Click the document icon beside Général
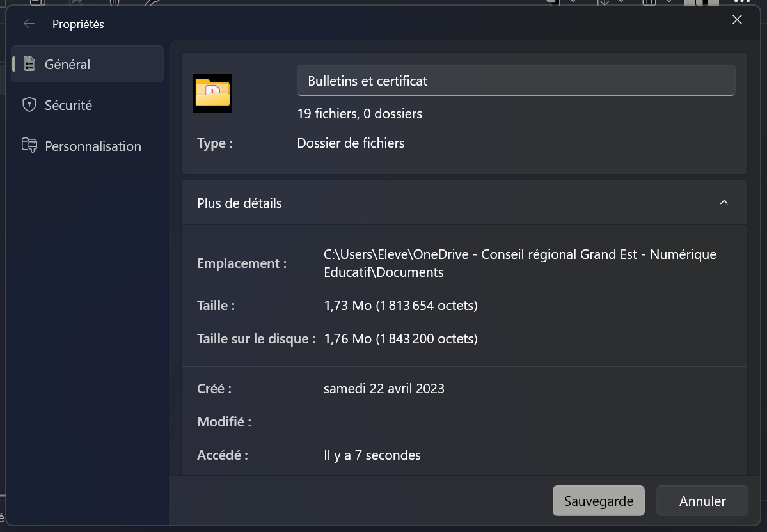The image size is (767, 532). [29, 64]
